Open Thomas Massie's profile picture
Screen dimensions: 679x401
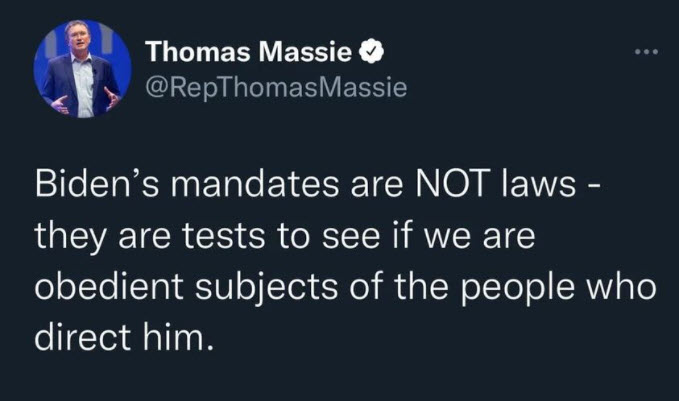[82, 69]
